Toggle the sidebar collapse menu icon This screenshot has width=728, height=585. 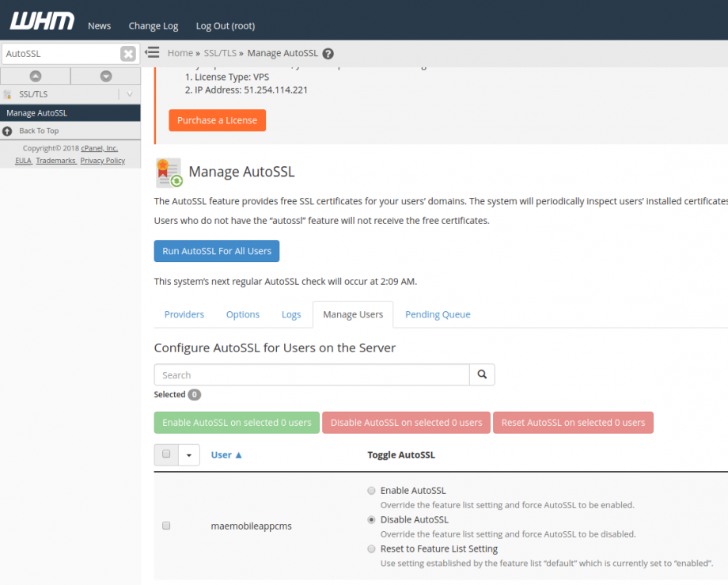(153, 53)
